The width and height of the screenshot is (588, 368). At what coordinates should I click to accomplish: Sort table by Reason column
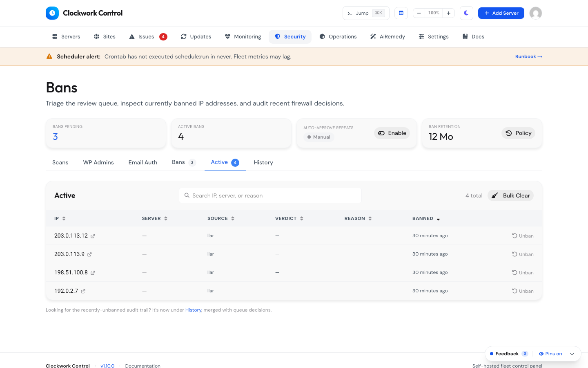point(358,218)
